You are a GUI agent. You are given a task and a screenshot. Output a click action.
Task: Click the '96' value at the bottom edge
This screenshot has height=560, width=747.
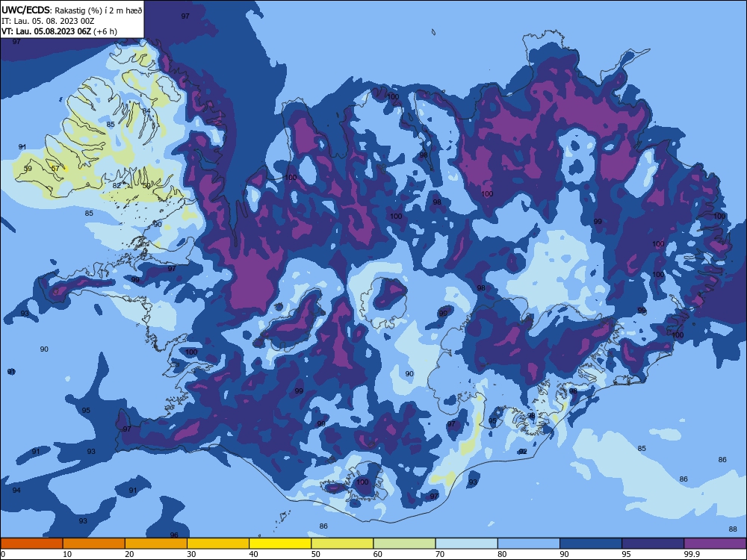pyautogui.click(x=174, y=535)
